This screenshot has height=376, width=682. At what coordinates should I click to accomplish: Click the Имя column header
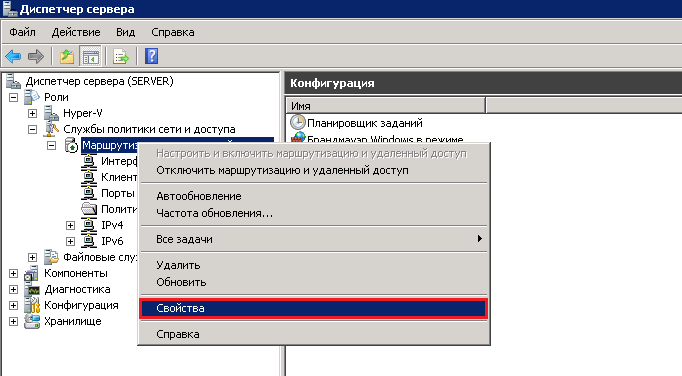tap(385, 106)
